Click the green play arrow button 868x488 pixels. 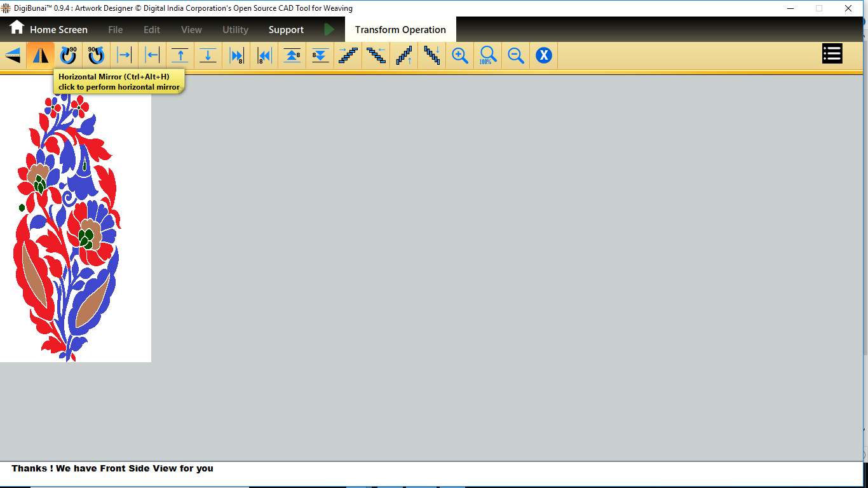pyautogui.click(x=329, y=29)
